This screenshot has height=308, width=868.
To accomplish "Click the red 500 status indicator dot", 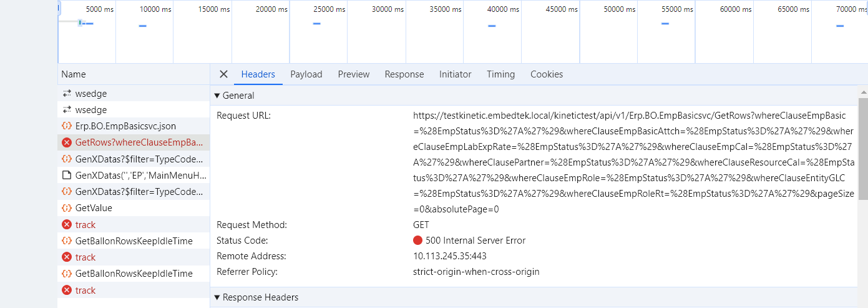I will pos(417,241).
